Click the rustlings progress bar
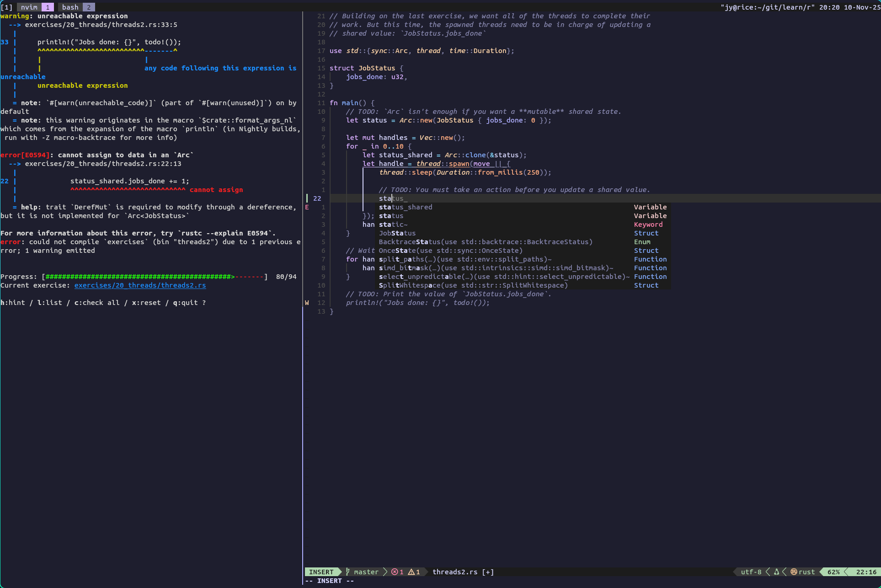Screen dimensions: 881x588 pyautogui.click(x=155, y=277)
